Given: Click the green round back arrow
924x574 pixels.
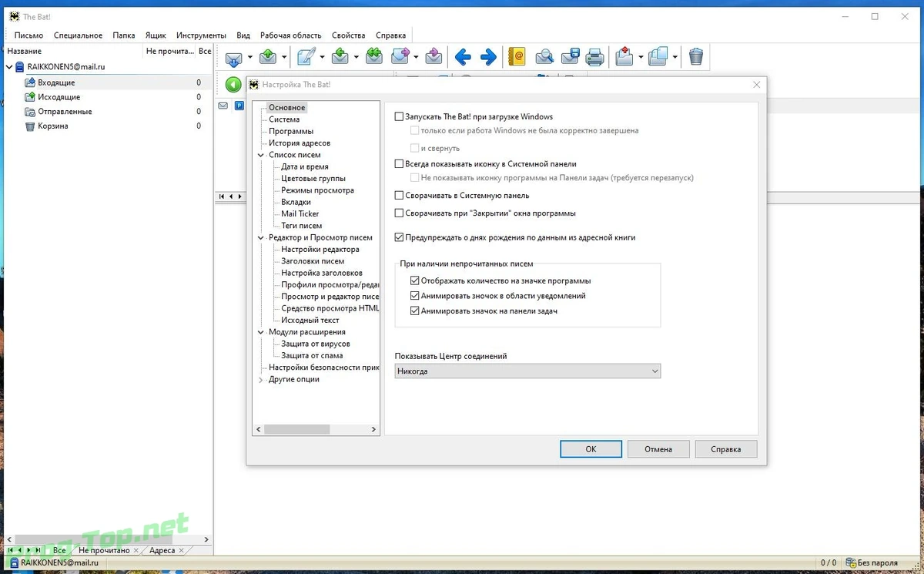Looking at the screenshot, I should tap(233, 84).
